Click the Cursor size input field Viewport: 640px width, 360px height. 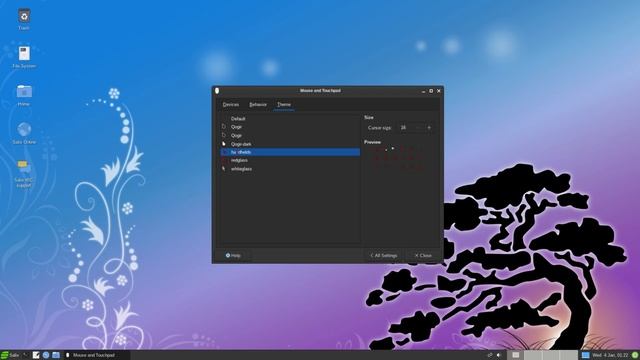coord(405,128)
